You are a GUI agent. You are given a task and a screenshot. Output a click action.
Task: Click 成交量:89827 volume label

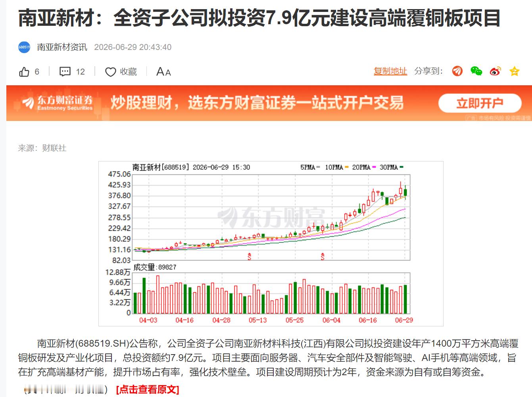155,267
